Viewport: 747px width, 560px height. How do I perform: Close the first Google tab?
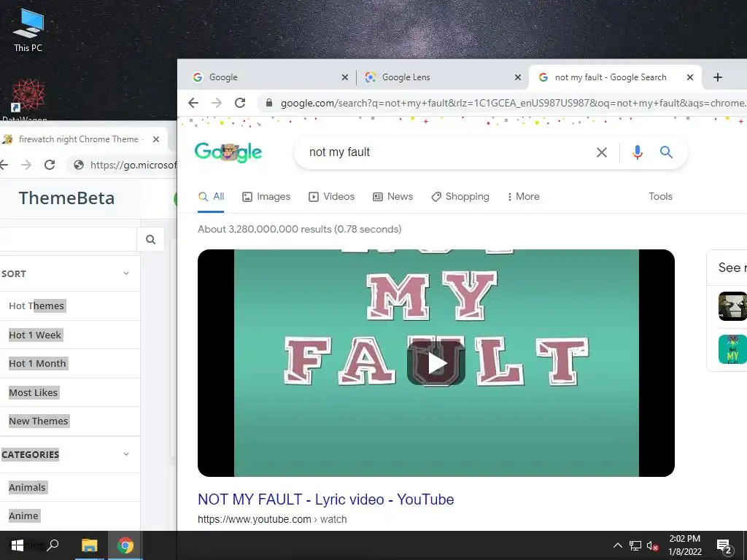[x=345, y=77]
